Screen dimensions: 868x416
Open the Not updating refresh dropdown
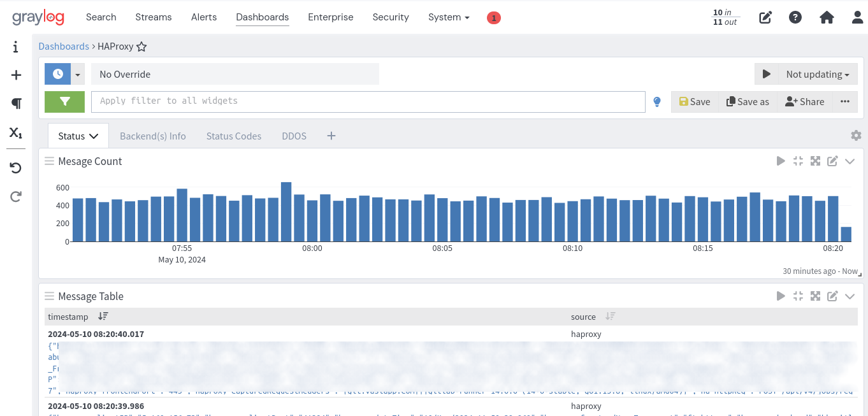coord(818,74)
